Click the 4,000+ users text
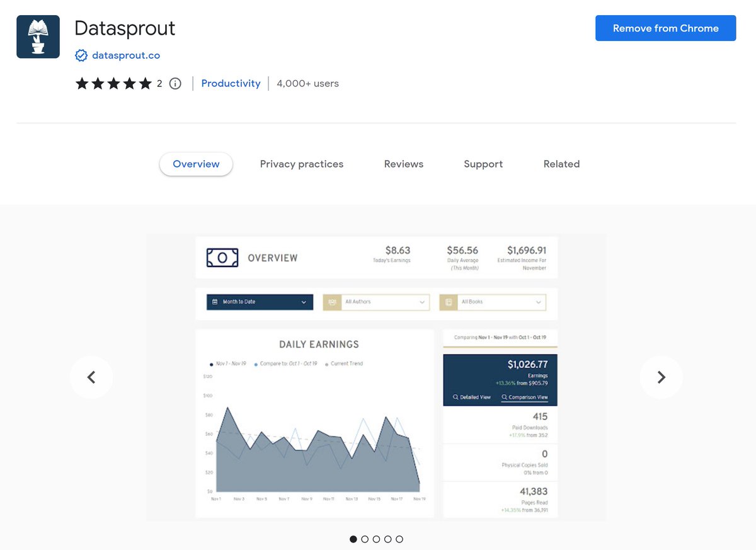Image resolution: width=756 pixels, height=550 pixels. pos(307,83)
